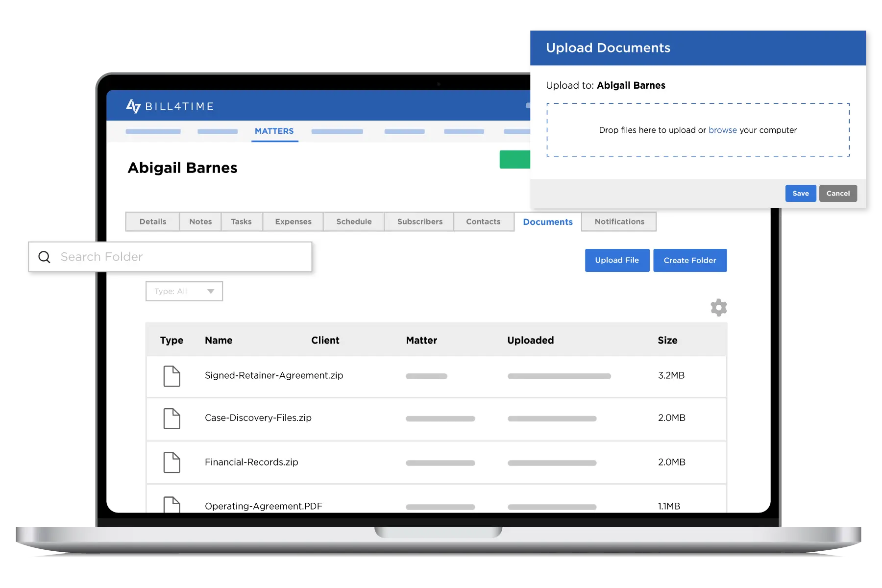Open the Notifications tab
Image resolution: width=882 pixels, height=588 pixels.
[x=619, y=221]
